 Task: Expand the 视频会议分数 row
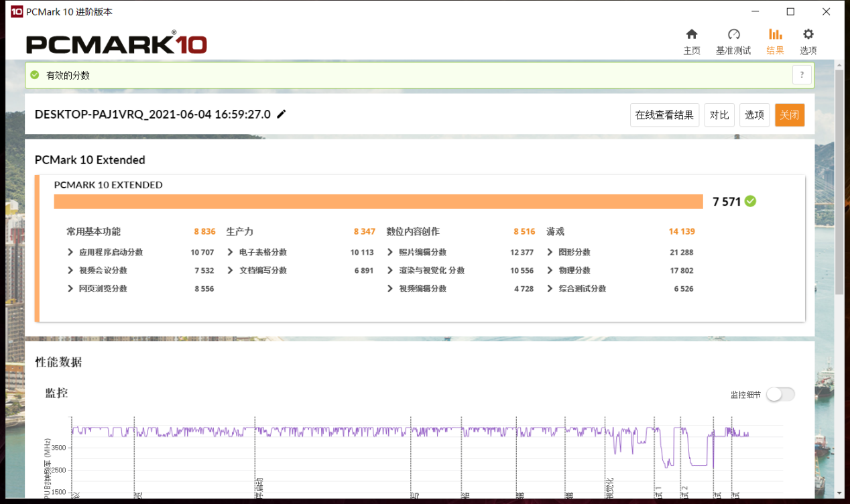coord(70,270)
